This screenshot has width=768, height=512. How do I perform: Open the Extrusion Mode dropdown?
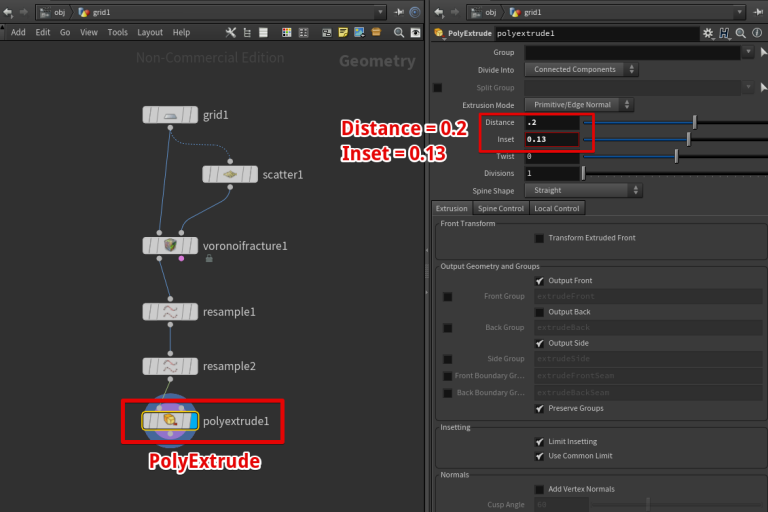579,104
